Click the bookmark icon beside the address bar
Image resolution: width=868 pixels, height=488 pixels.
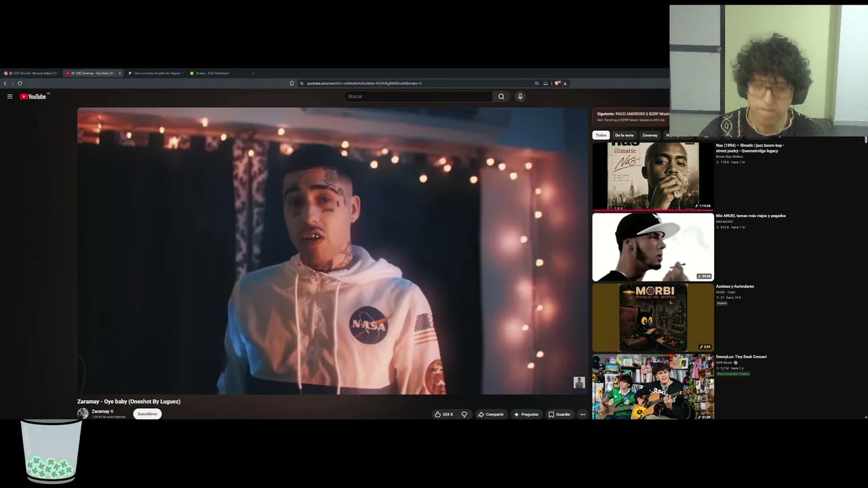click(292, 83)
